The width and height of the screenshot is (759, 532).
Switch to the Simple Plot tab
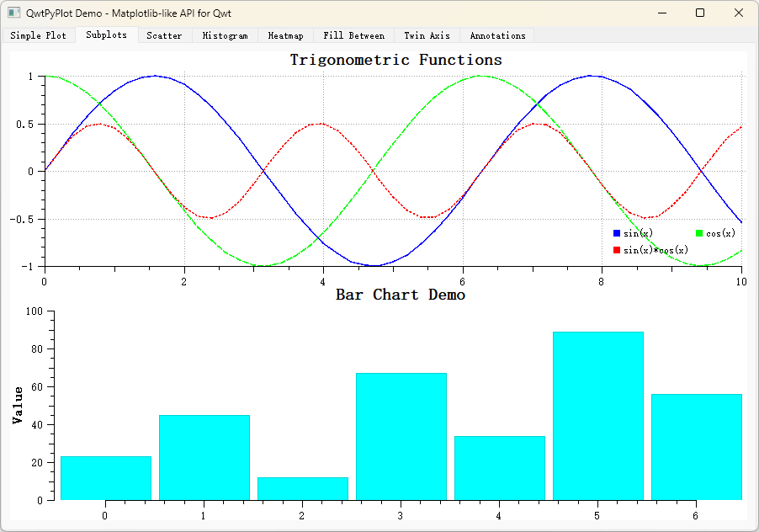[38, 35]
